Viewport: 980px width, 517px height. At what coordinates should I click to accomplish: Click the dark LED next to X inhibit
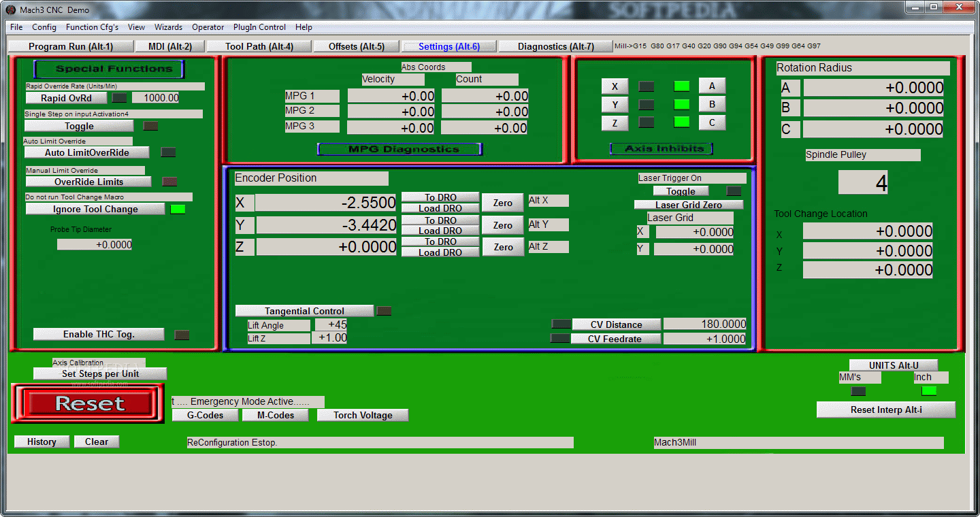pyautogui.click(x=647, y=86)
